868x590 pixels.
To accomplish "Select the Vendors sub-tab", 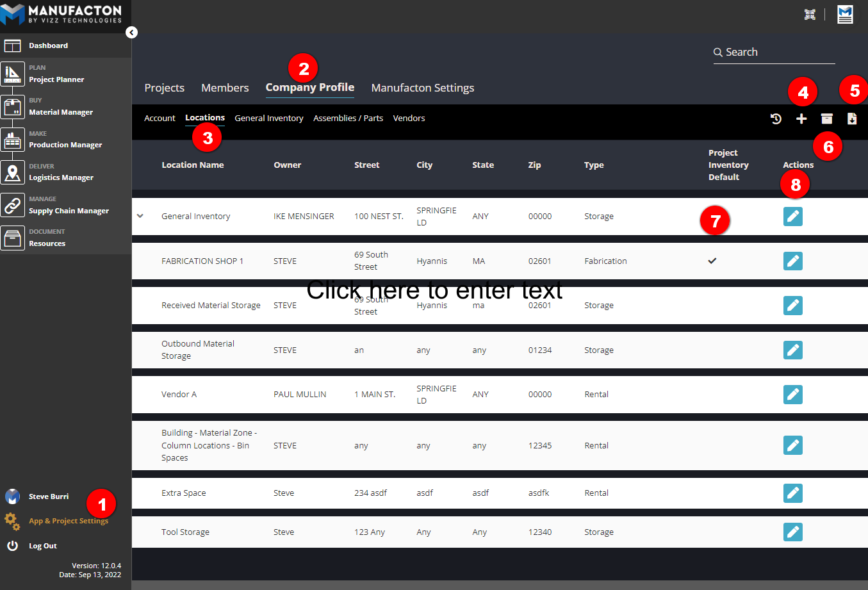I will [409, 119].
